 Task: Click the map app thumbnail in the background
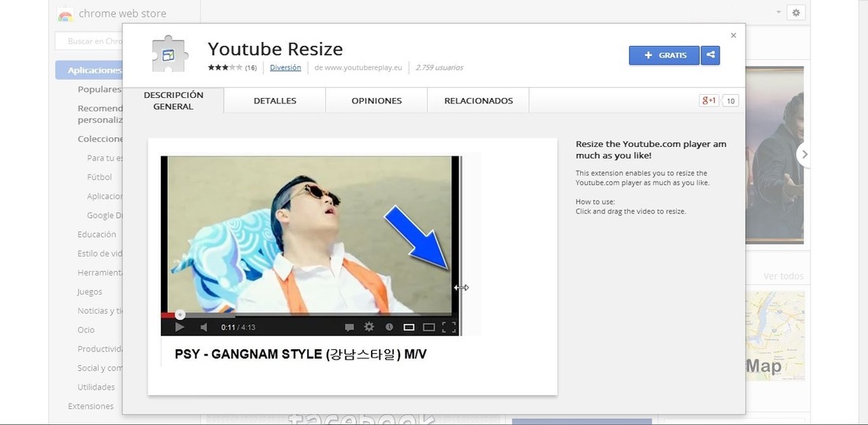(x=775, y=336)
